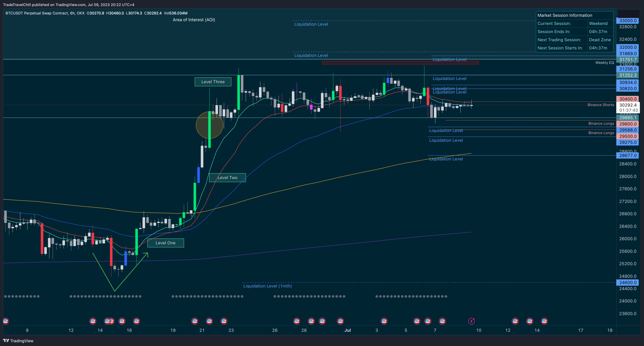Viewport: 644px width, 346px height.
Task: Select the Level Three label box
Action: point(213,82)
